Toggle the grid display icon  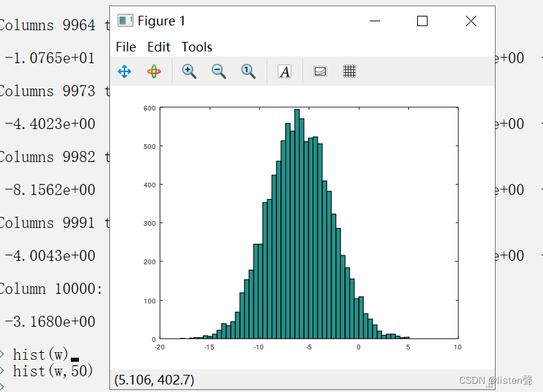tap(349, 71)
